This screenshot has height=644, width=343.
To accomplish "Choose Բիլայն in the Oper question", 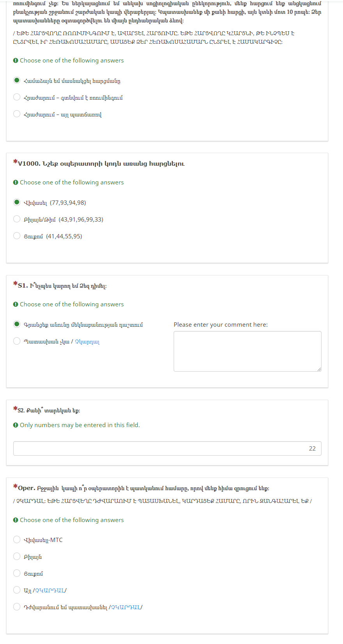I will point(17,556).
